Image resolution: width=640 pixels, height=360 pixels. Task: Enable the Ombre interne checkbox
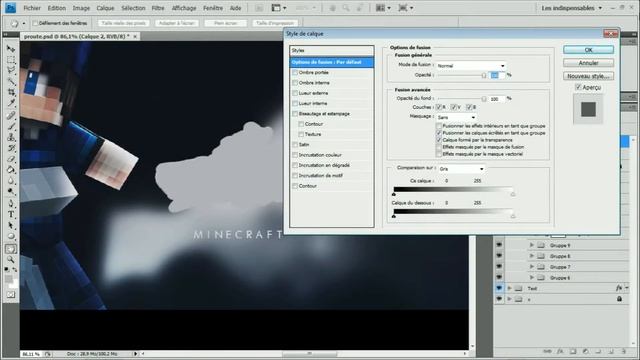295,82
